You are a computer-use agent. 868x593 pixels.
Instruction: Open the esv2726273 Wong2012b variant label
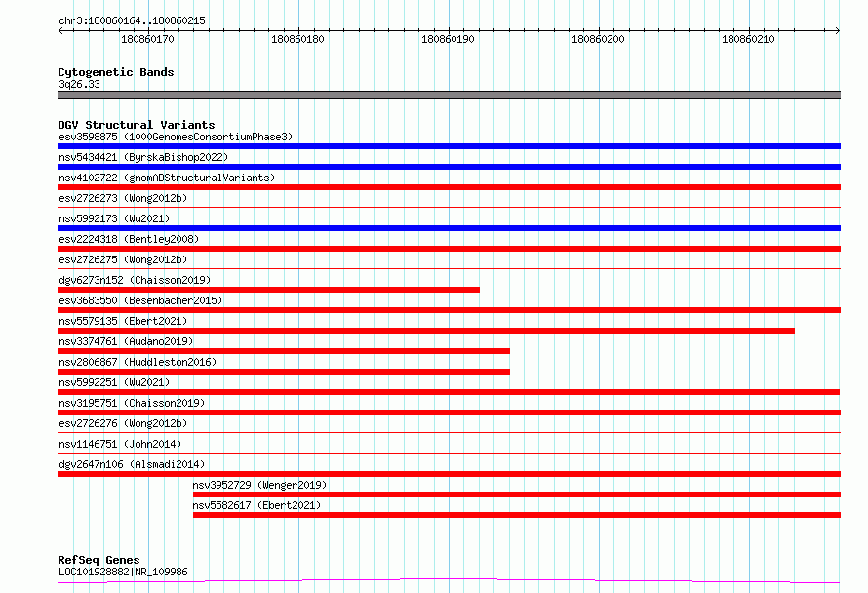coord(123,198)
